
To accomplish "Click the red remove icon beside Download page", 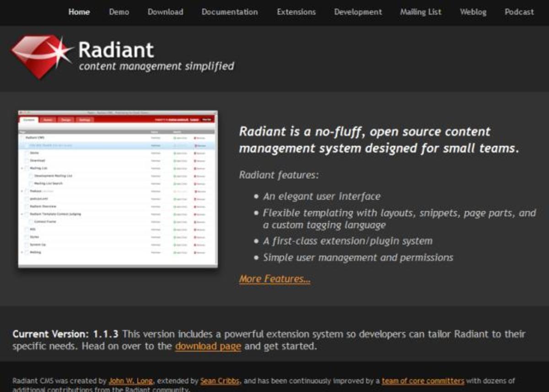I will click(x=197, y=161).
